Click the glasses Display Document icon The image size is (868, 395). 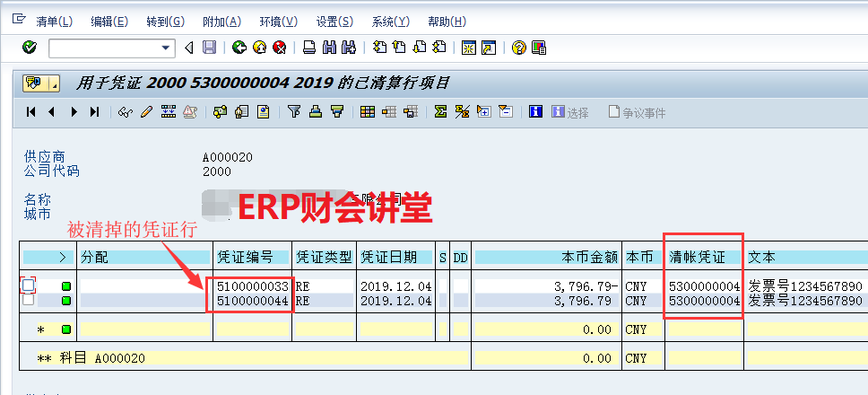pyautogui.click(x=126, y=112)
